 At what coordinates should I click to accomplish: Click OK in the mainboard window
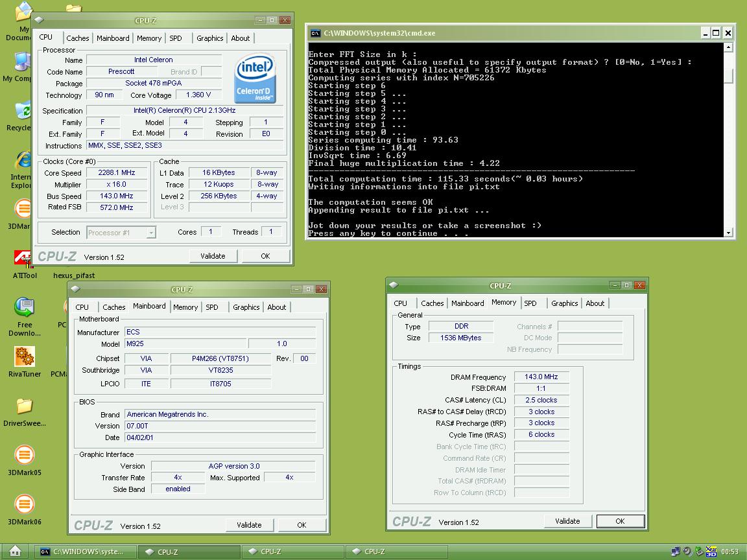point(302,525)
